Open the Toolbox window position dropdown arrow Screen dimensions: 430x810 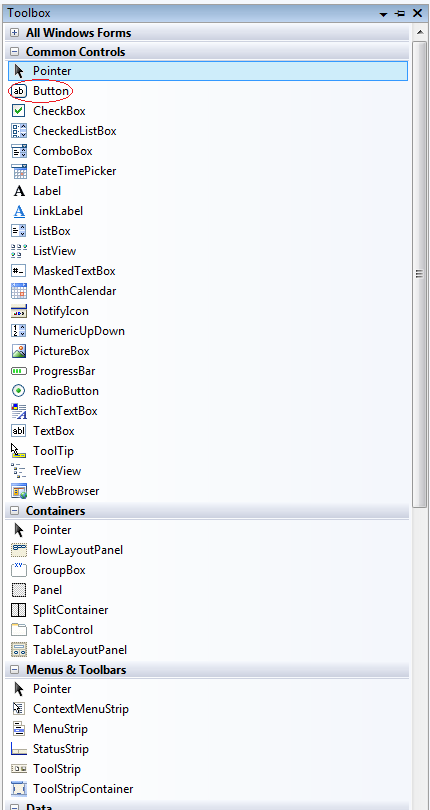coord(383,14)
